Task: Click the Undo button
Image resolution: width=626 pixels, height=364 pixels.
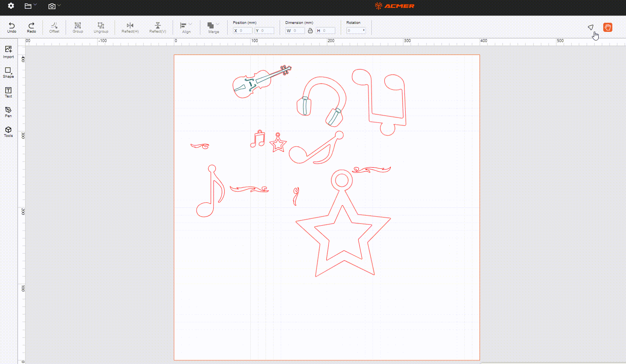Action: pos(12,27)
